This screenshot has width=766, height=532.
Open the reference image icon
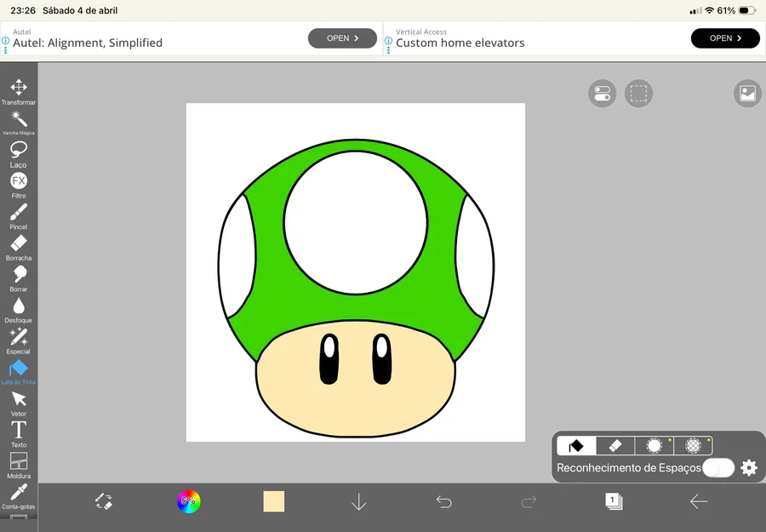(747, 94)
